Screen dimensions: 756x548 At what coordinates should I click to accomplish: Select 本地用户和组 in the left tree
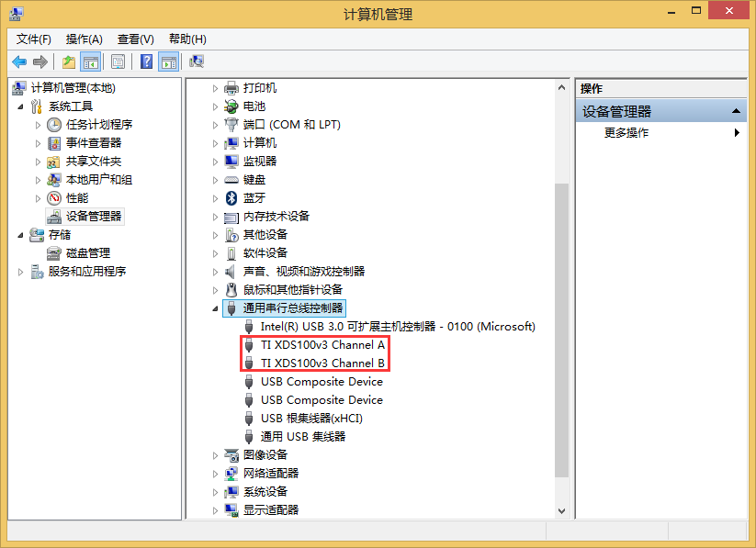tap(99, 179)
